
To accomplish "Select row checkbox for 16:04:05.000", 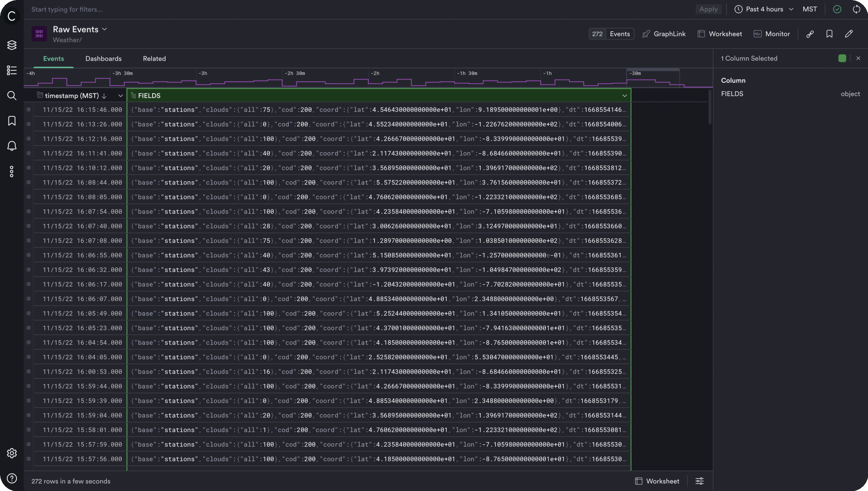I will tap(29, 357).
